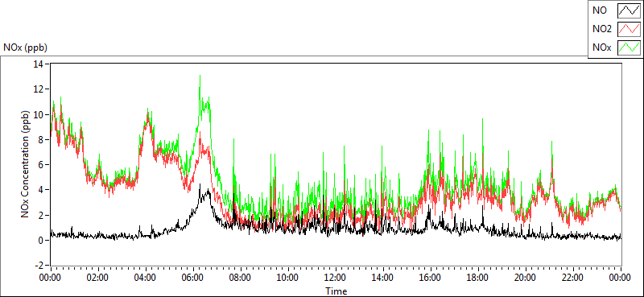The height and width of the screenshot is (297, 644).
Task: Click the 18:00 time axis label
Action: point(478,278)
